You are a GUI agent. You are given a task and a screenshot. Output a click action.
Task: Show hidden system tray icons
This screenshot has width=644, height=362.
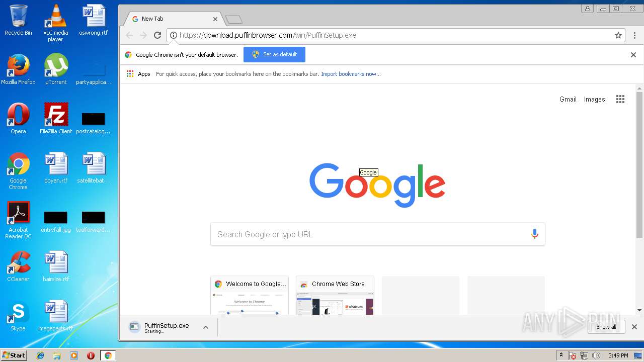[x=561, y=355]
